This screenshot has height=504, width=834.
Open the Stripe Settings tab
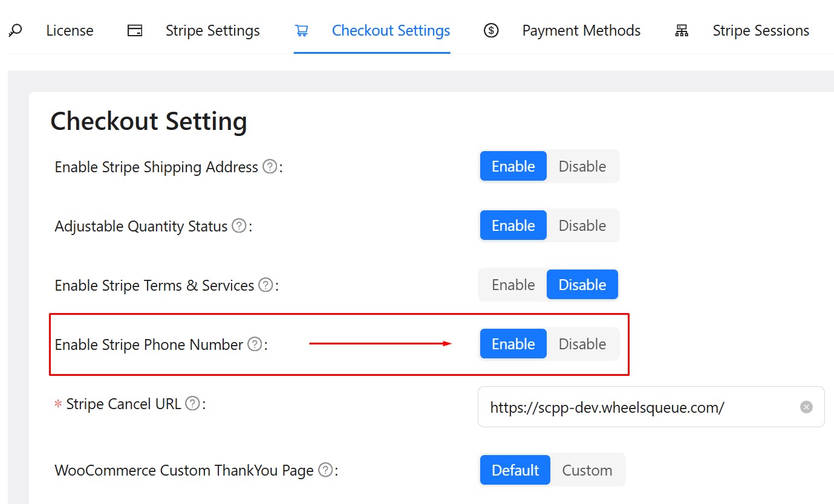click(x=212, y=30)
